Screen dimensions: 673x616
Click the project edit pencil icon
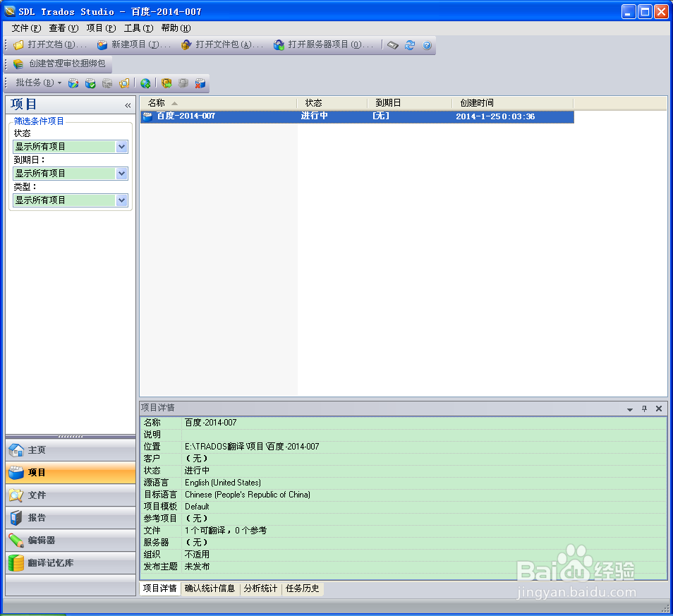click(x=73, y=83)
